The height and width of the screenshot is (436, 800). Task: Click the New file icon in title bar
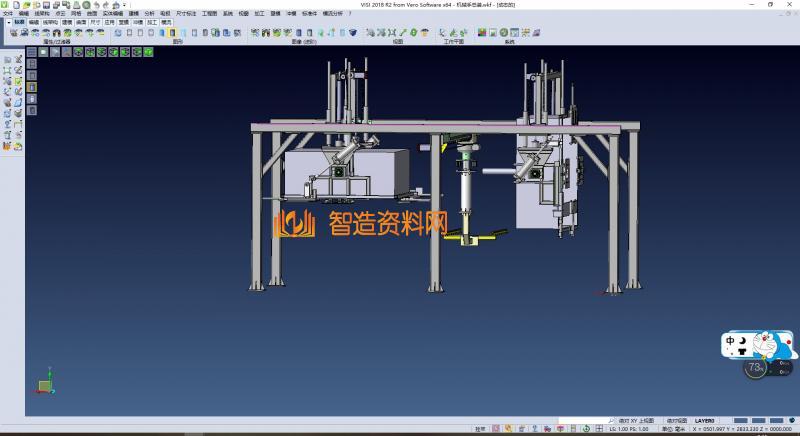pyautogui.click(x=17, y=5)
